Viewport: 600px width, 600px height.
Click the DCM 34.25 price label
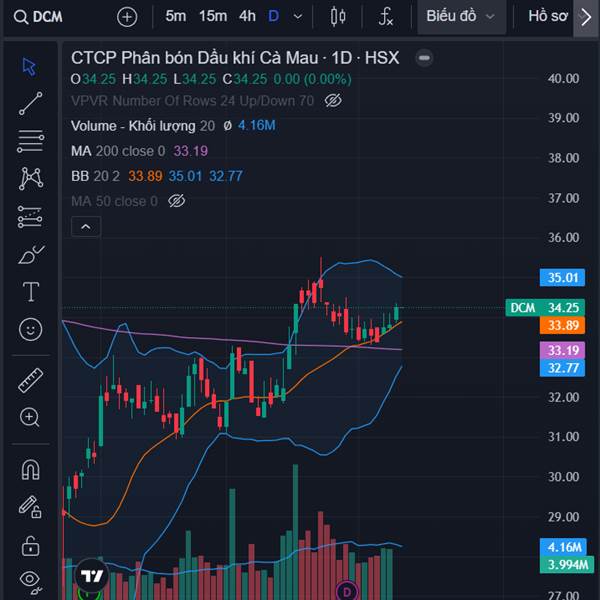click(x=545, y=308)
